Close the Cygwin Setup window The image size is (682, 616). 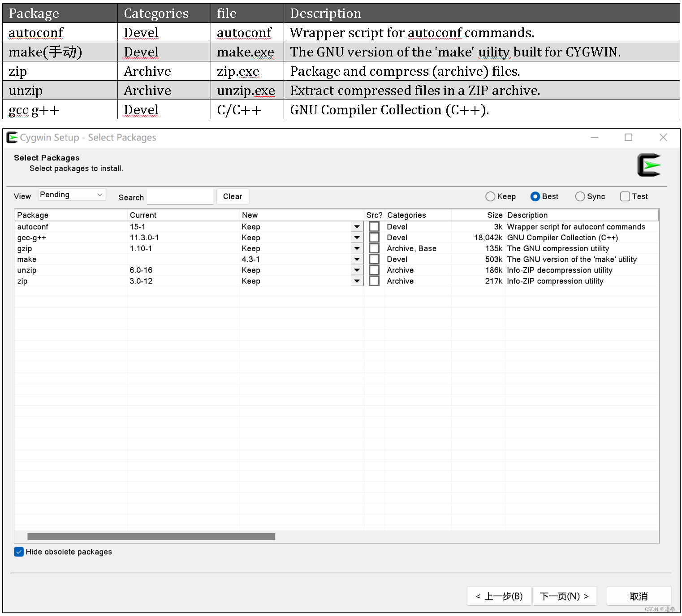tap(663, 138)
